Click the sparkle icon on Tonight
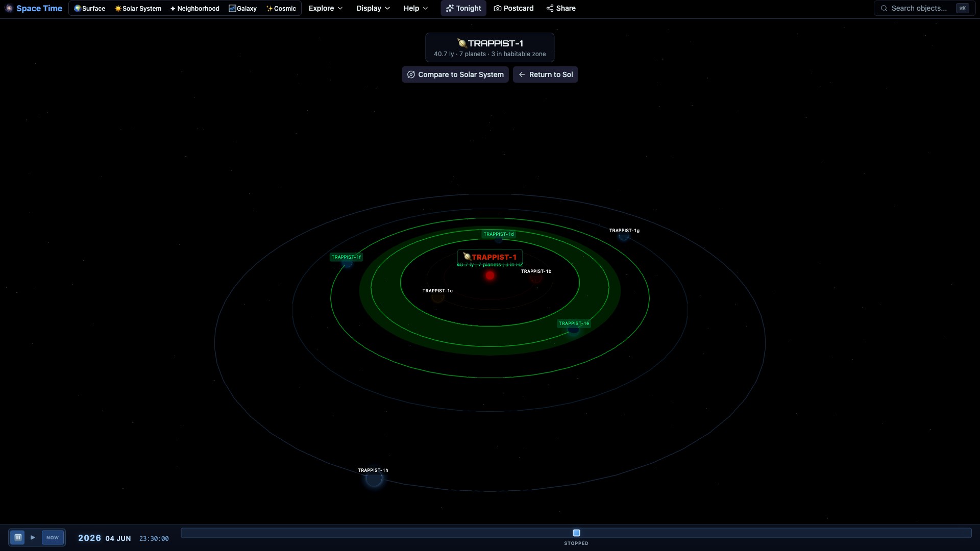The height and width of the screenshot is (551, 980). (450, 8)
